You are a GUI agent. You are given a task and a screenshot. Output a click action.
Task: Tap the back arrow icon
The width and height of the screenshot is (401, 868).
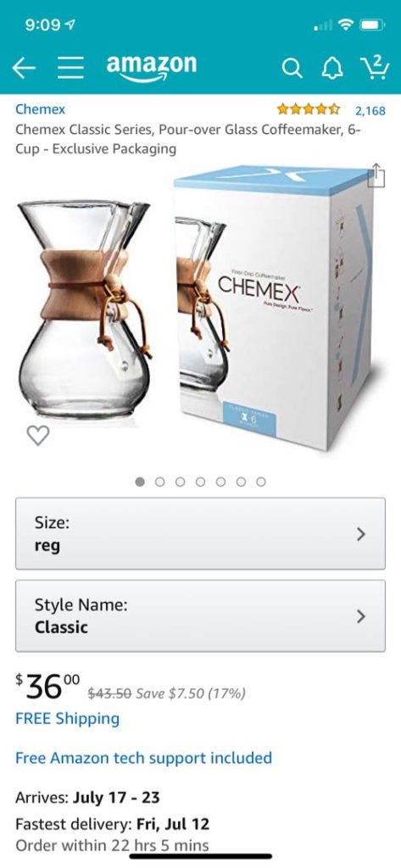tap(24, 68)
